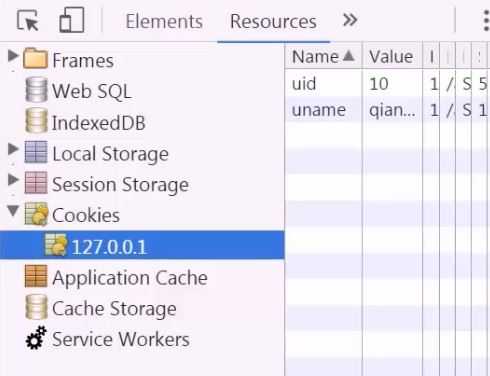Switch to the Resources tab
This screenshot has height=376, width=490.
pyautogui.click(x=273, y=22)
